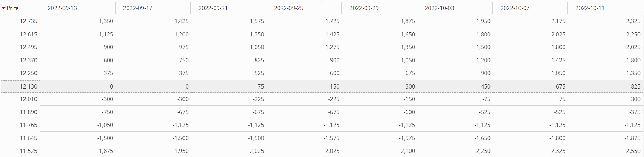Click the 2022-09-21 date header
Viewport: 644px width, 157px height.
[213, 8]
